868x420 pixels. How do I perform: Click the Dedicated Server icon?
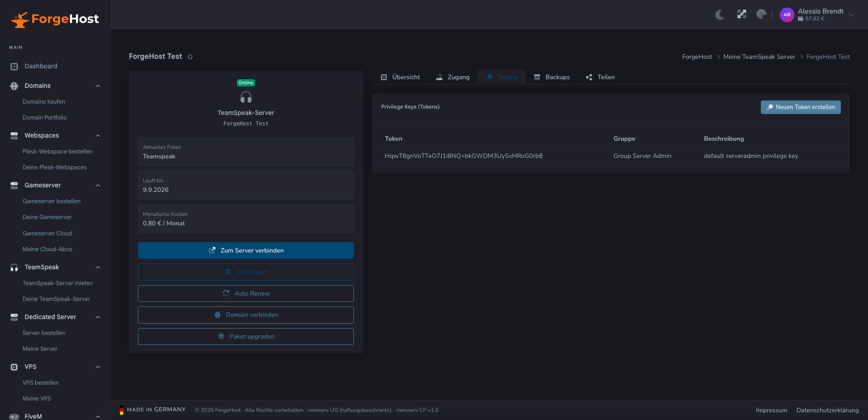[14, 317]
